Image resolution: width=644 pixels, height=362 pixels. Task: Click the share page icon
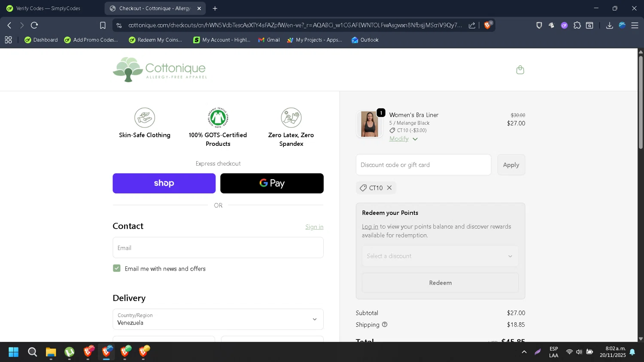coord(472,25)
